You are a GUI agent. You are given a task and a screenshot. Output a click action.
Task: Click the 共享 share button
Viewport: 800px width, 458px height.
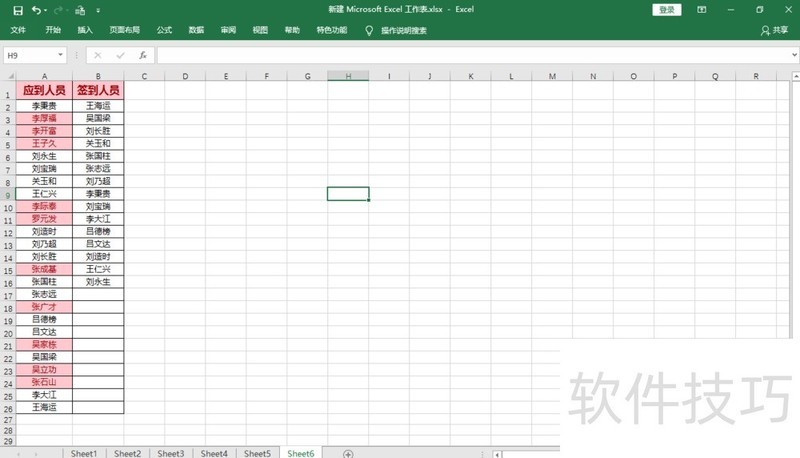pos(774,31)
